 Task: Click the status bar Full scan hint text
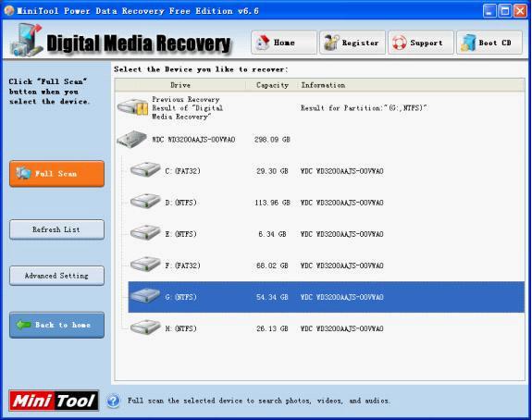pyautogui.click(x=258, y=401)
